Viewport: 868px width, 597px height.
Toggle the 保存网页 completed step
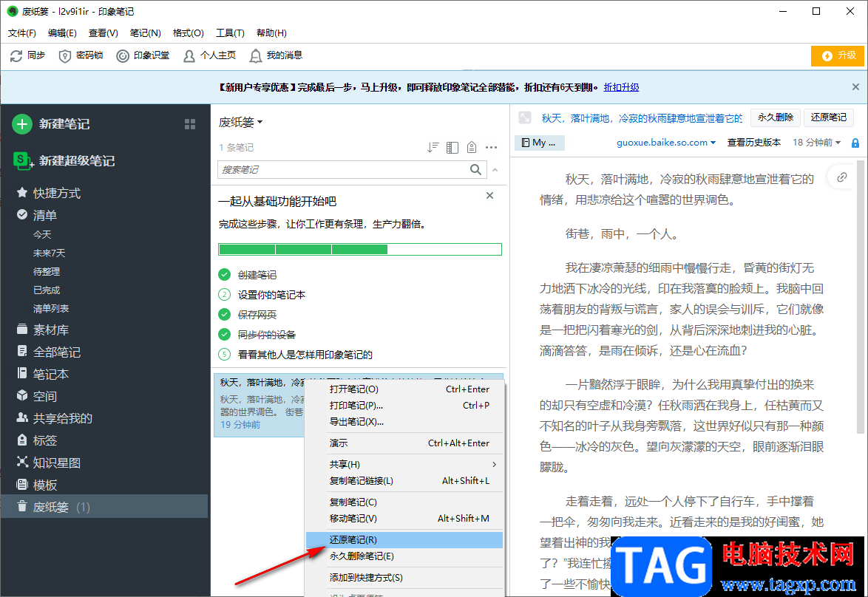248,314
